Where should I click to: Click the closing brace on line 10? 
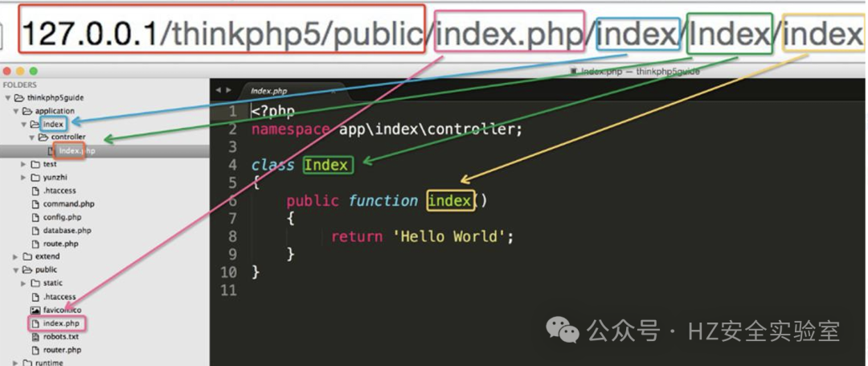pos(256,272)
